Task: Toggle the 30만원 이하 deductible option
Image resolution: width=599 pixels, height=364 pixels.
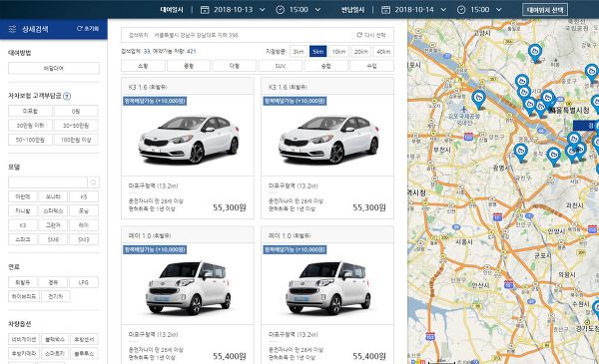Action: (30, 126)
